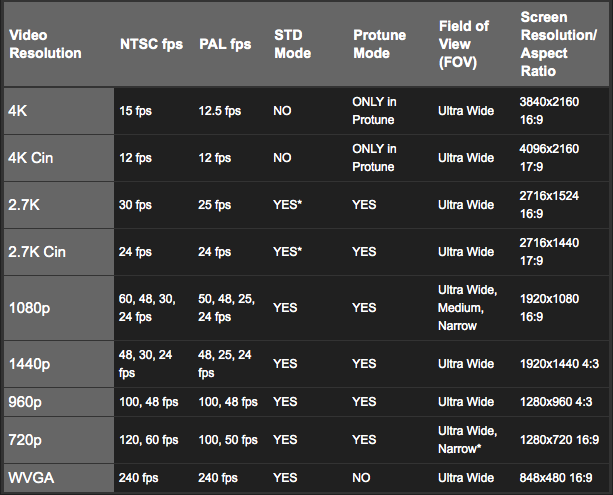Click the PAL fps column header
Viewport: 613px width, 495px height.
point(224,44)
